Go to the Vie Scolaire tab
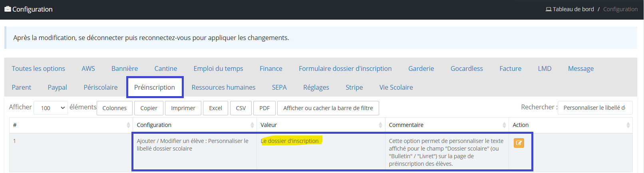Viewport: 644px width, 173px height. [396, 87]
